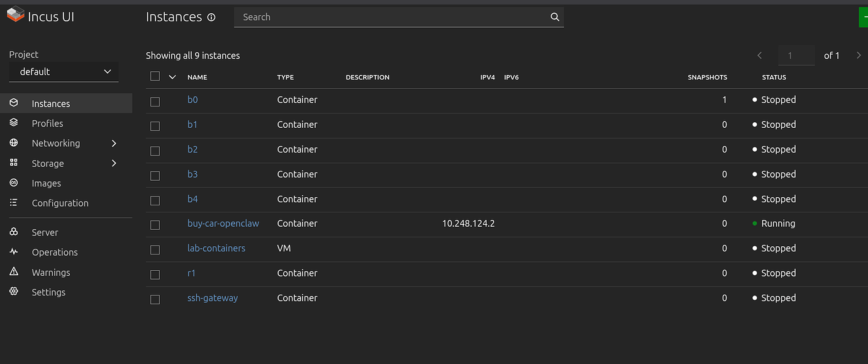Open the Operations menu item

coord(55,252)
